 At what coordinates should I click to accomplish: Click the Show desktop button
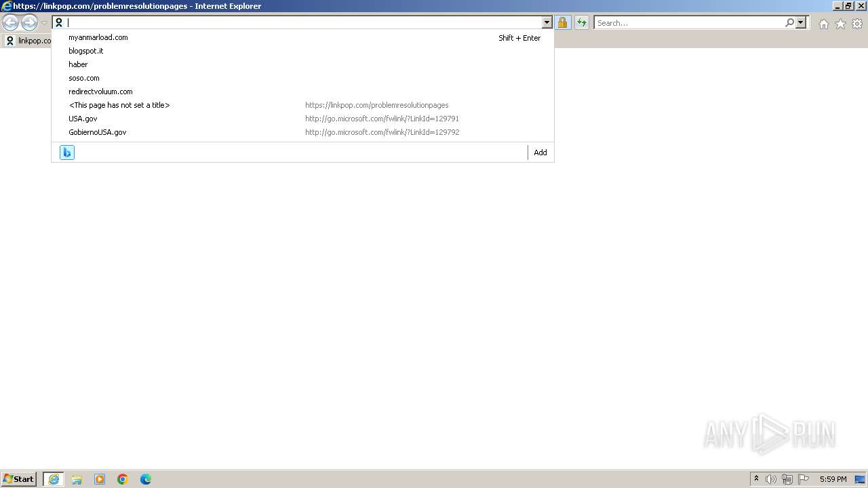pos(860,479)
